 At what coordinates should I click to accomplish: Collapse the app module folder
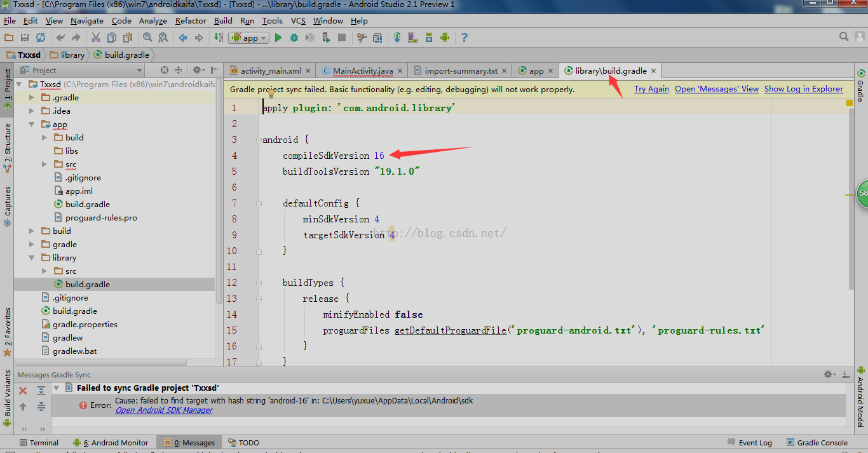(x=32, y=125)
